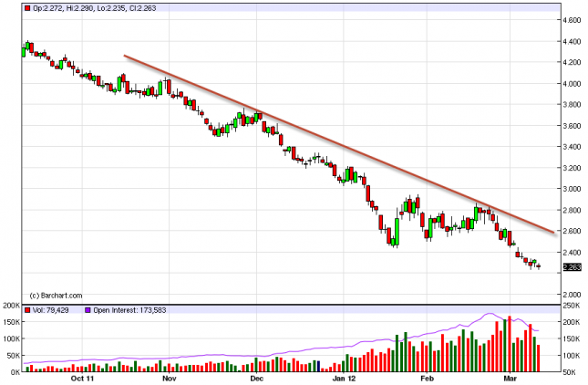Click the final red volume bar
588x385 pixels.
539,359
